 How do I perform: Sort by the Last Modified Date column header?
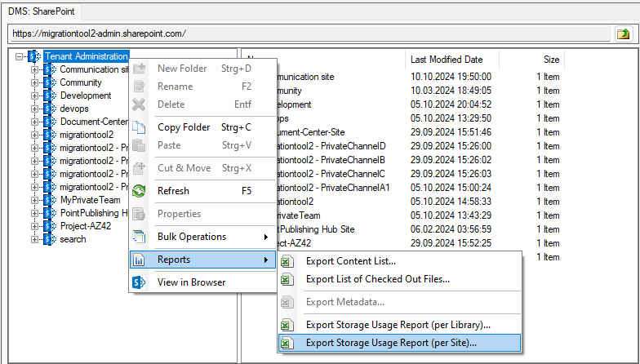pyautogui.click(x=452, y=60)
